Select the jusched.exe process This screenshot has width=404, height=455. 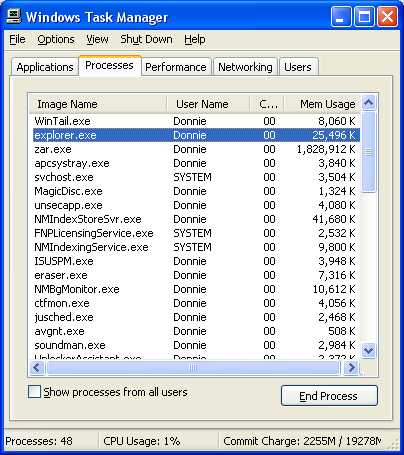tap(196, 317)
